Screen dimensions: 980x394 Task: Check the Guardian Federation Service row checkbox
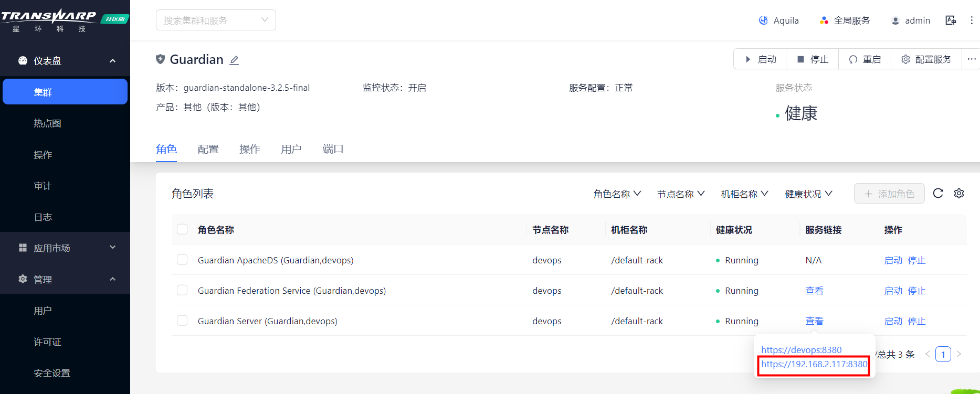[x=182, y=290]
